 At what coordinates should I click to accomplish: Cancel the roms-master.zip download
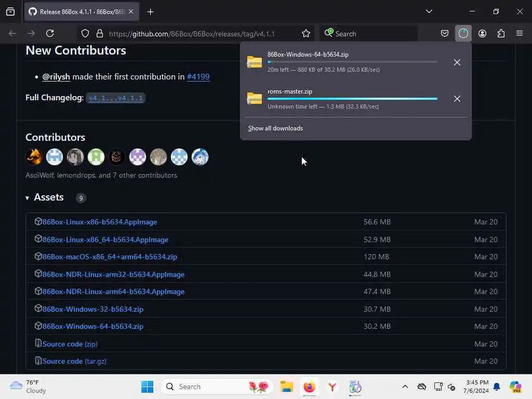click(x=457, y=99)
